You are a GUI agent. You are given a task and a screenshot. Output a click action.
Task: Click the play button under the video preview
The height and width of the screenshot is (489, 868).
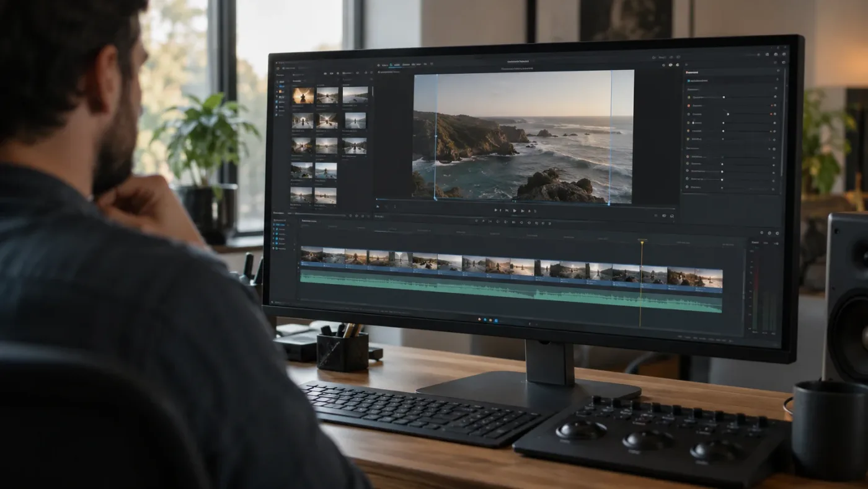[515, 210]
